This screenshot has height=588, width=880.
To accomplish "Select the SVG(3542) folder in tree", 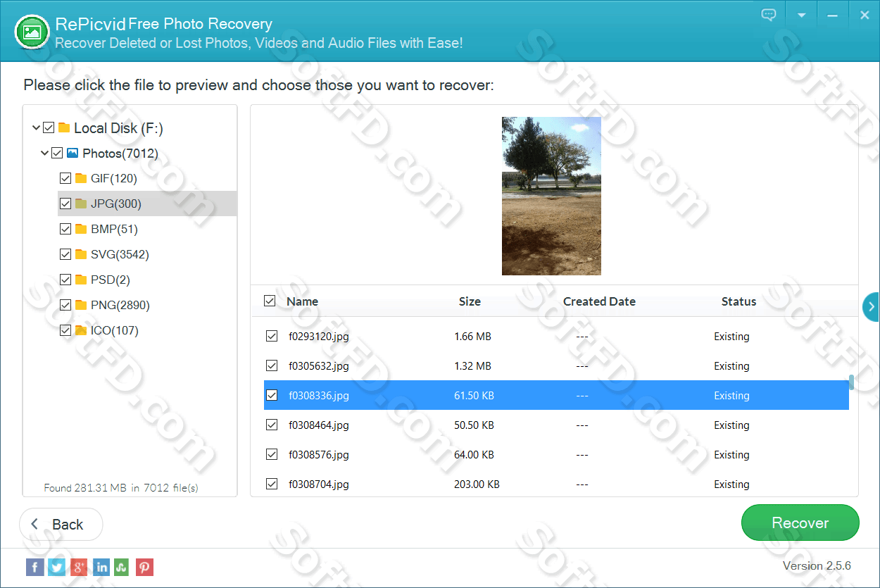I will pos(120,254).
